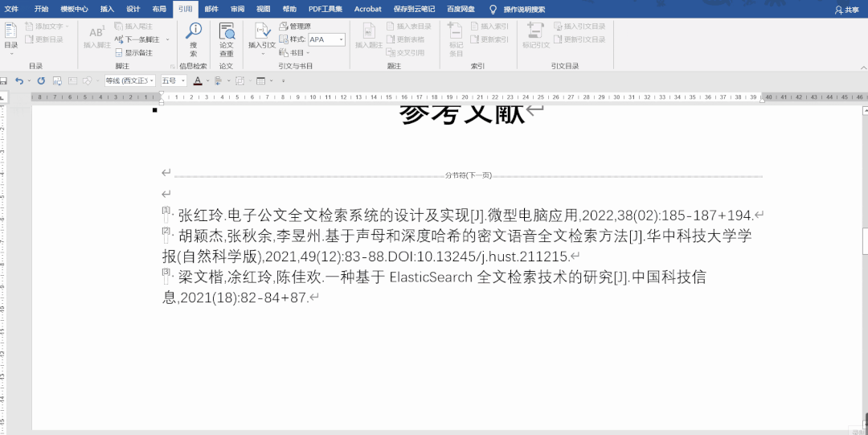The image size is (868, 435).
Task: Open the 保存到云笔记 tab
Action: 414,9
